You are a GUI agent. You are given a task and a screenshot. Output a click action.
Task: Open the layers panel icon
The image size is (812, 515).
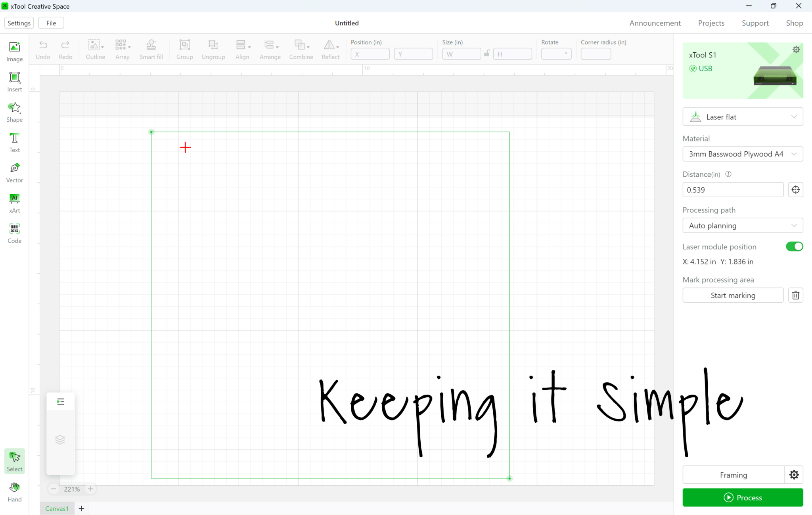60,440
